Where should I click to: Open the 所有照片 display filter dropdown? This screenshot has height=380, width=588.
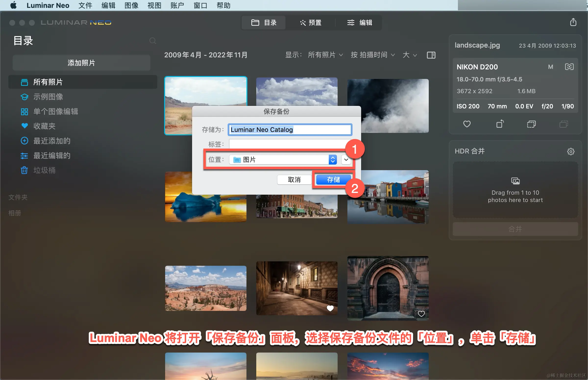[325, 55]
